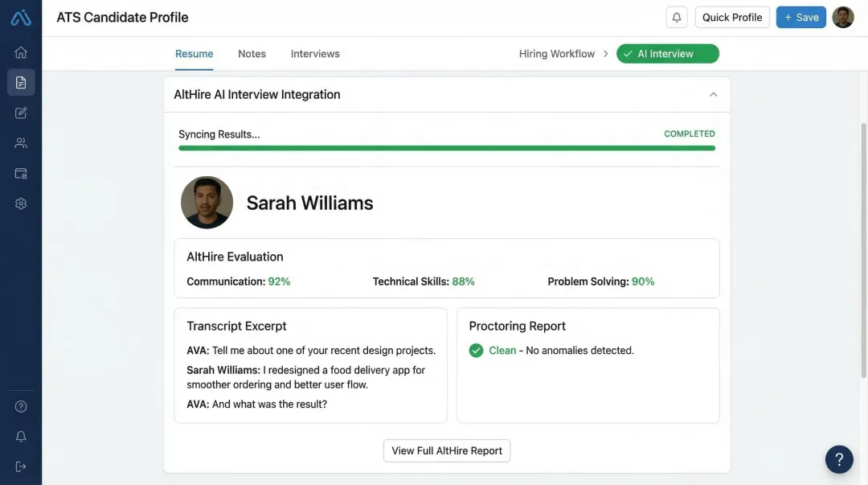Open the user avatar in the top bar
This screenshot has width=868, height=485.
coord(842,16)
